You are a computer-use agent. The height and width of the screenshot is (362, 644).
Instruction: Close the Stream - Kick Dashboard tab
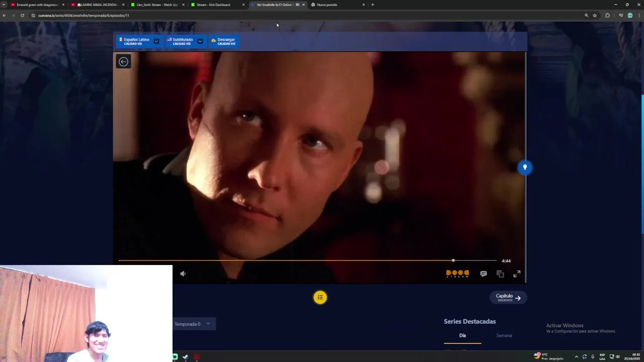[x=244, y=5]
